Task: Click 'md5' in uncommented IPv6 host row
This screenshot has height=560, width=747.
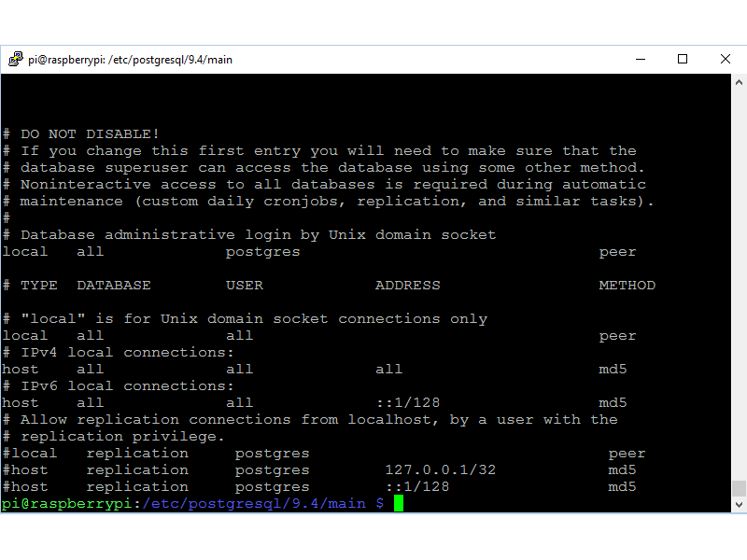Action: pyautogui.click(x=613, y=403)
